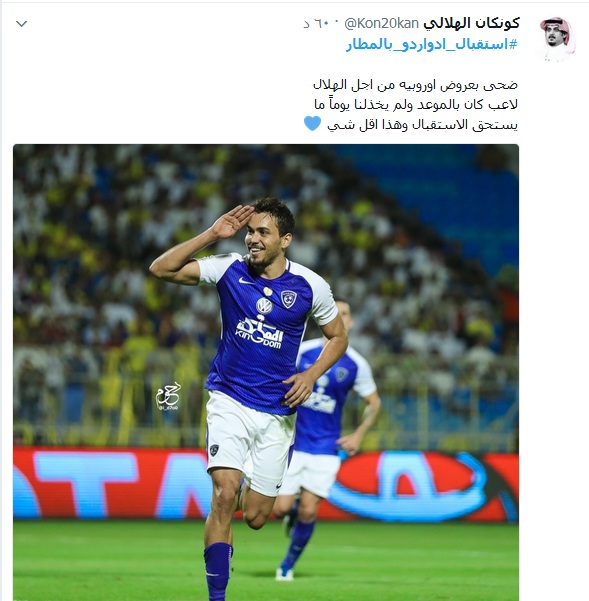This screenshot has width=589, height=601.
Task: Click the club crest on white shorts
Action: pyautogui.click(x=215, y=450)
